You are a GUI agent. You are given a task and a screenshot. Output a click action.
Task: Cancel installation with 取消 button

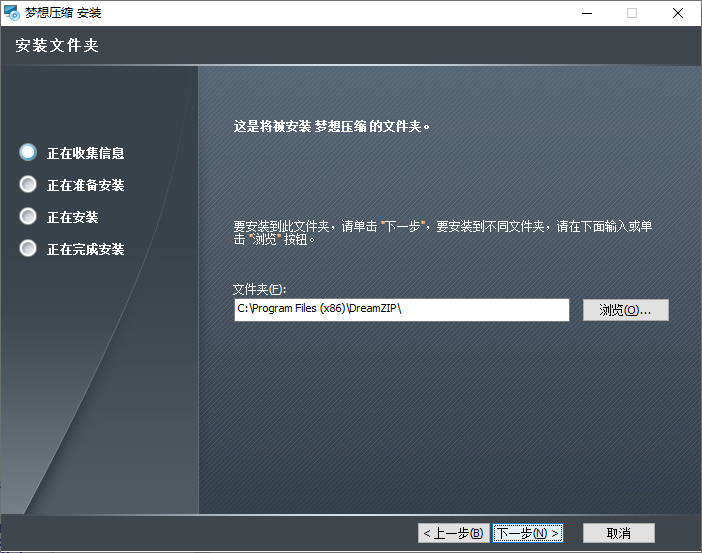tap(619, 533)
